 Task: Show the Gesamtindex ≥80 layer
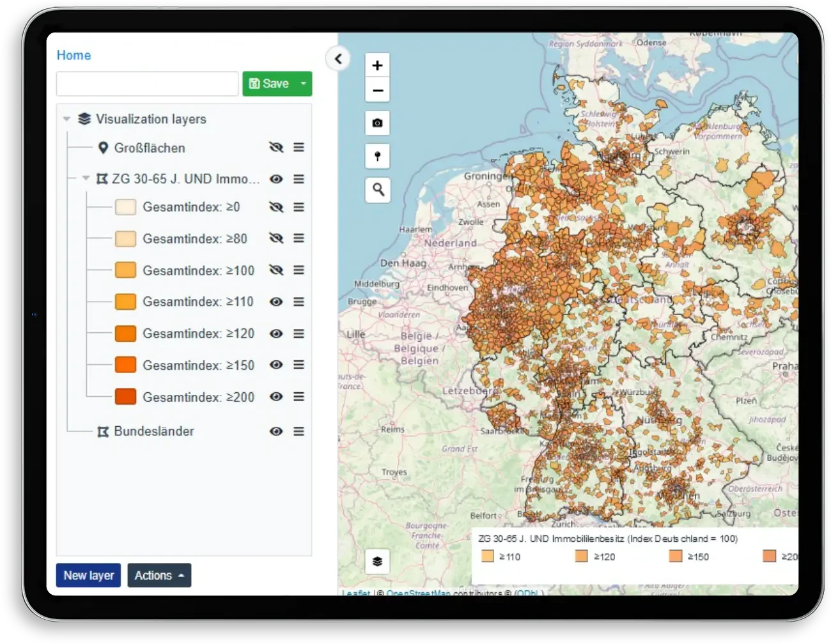pos(276,238)
